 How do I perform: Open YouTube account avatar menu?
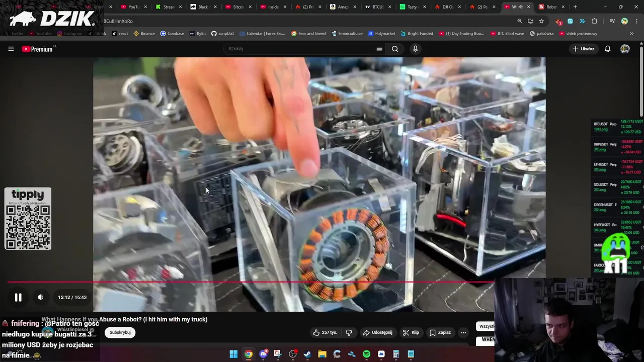pyautogui.click(x=625, y=49)
